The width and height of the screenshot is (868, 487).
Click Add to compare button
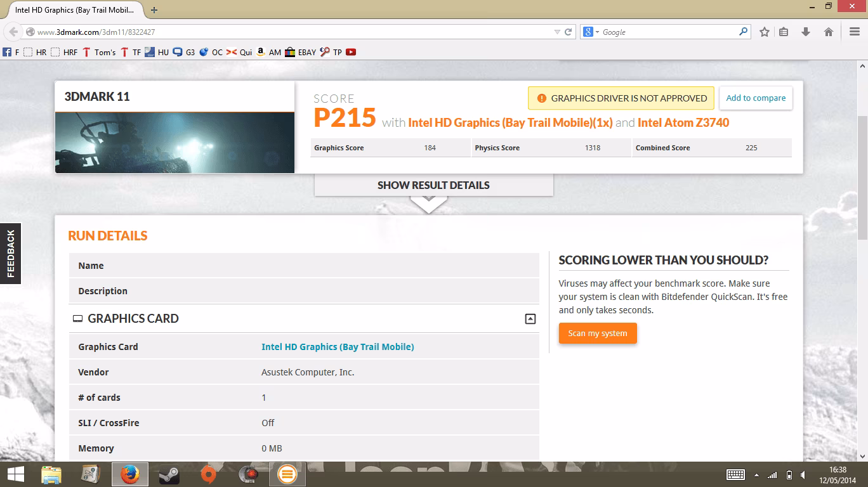point(756,98)
